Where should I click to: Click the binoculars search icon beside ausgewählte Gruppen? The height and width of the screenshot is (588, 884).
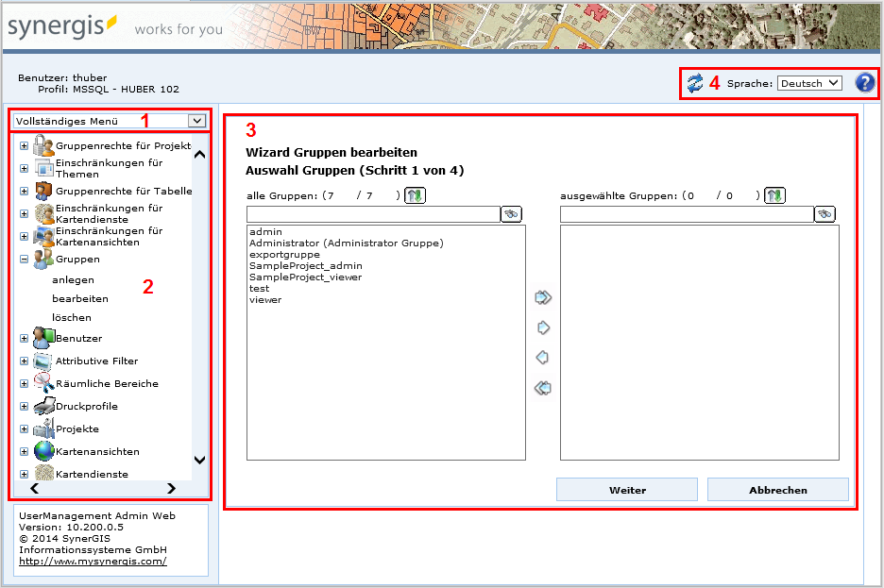click(x=824, y=213)
